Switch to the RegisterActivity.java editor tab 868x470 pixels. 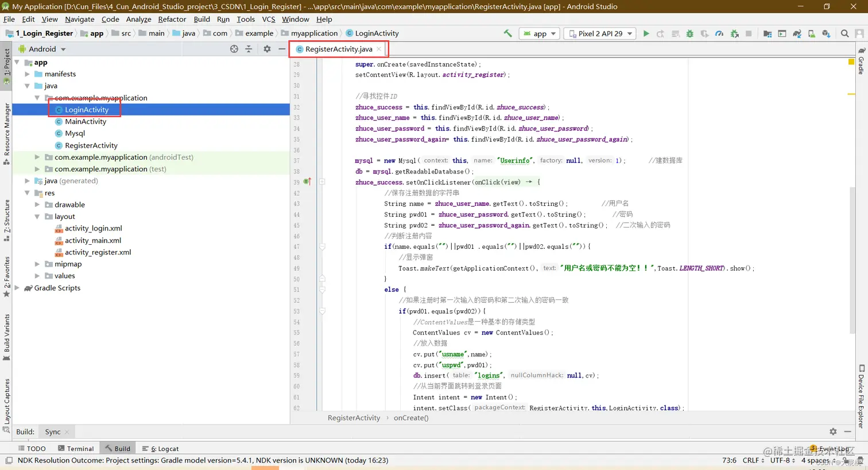pos(339,49)
